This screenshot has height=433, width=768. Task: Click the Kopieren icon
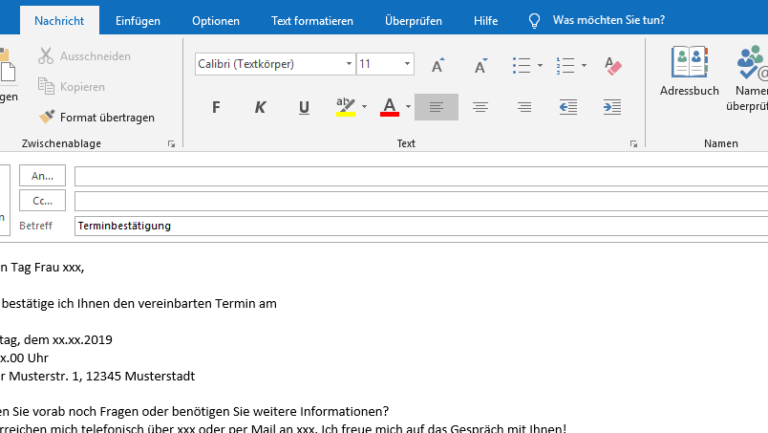pyautogui.click(x=46, y=86)
